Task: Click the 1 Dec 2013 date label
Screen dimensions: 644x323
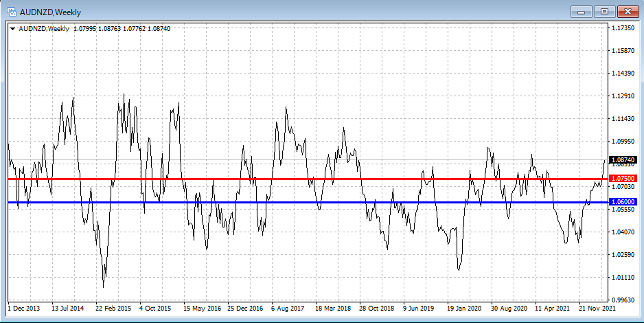Action: 24,308
